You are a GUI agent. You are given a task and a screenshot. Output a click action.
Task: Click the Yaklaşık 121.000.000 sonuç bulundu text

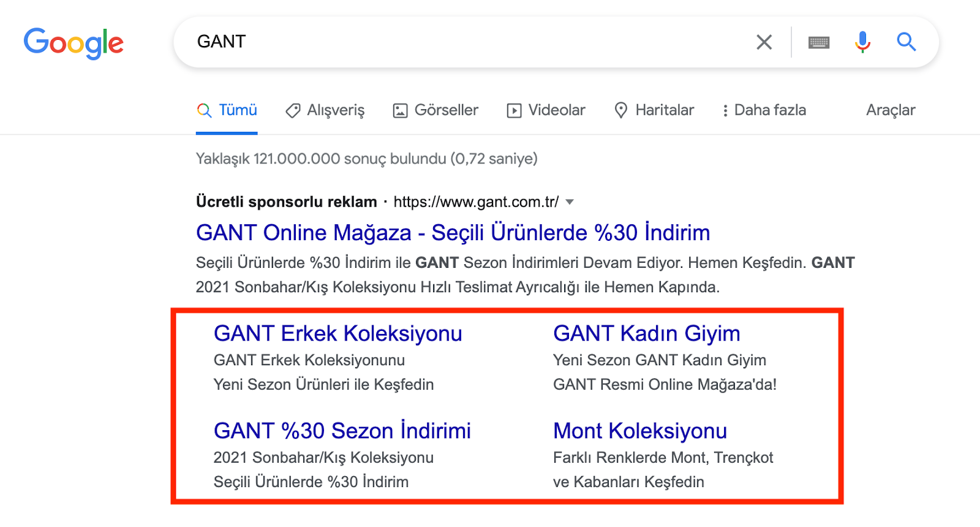367,159
